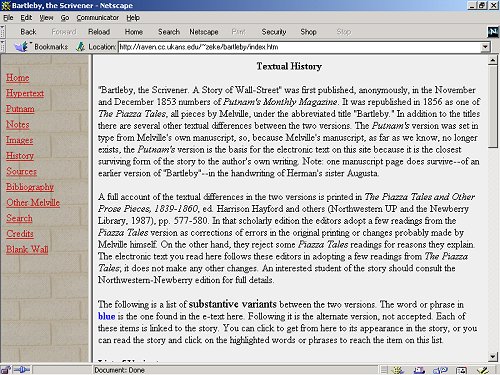The image size is (500, 375).
Task: Click the Back toolbar button
Action: [x=28, y=32]
